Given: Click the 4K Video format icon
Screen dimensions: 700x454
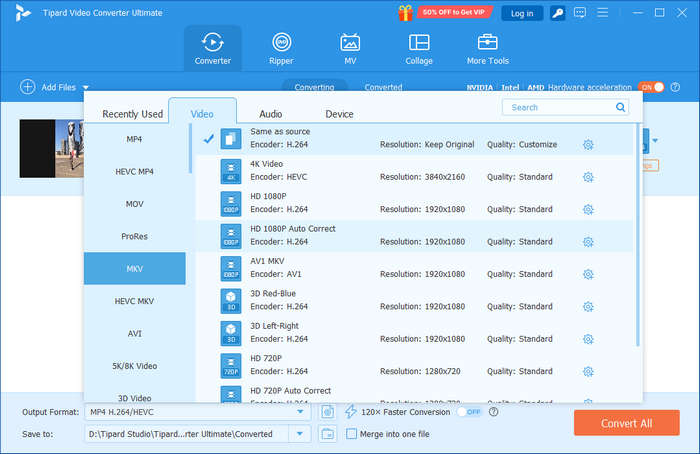Looking at the screenshot, I should tap(231, 171).
